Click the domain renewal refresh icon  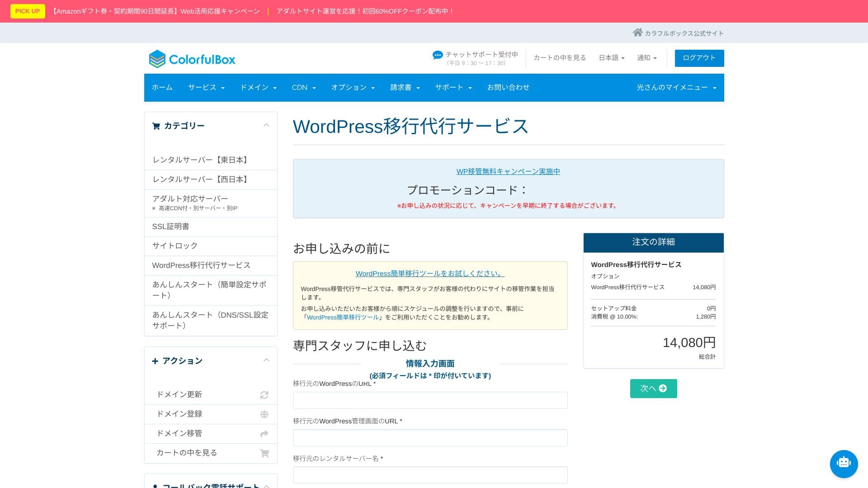point(264,395)
